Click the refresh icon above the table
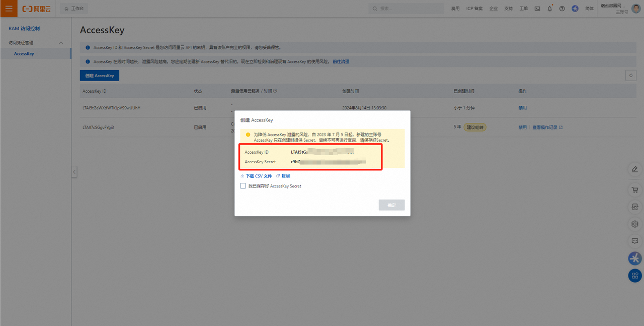Viewport: 644px width, 326px height. click(x=630, y=76)
